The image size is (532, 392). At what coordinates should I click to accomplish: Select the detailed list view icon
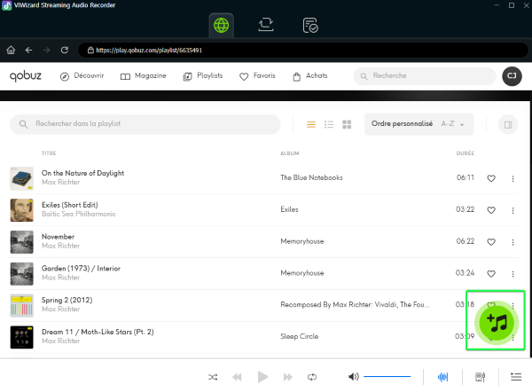(329, 124)
